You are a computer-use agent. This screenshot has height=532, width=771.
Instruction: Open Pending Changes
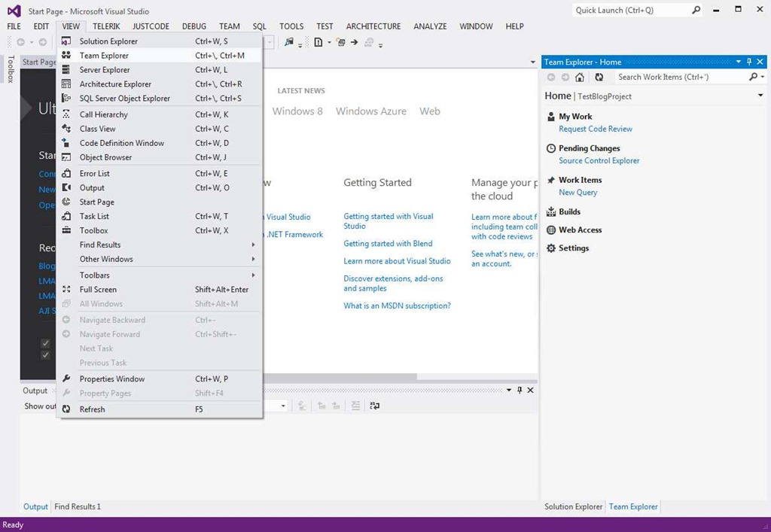589,148
